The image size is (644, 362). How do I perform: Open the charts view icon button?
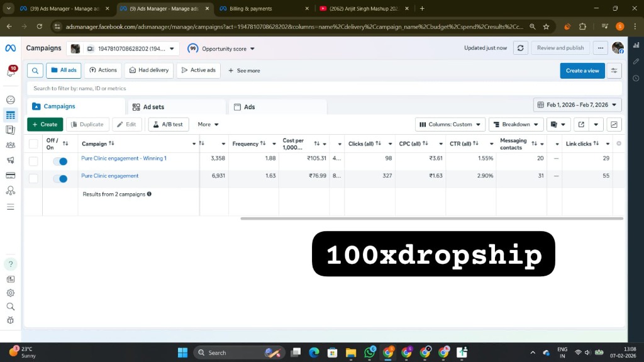[614, 125]
